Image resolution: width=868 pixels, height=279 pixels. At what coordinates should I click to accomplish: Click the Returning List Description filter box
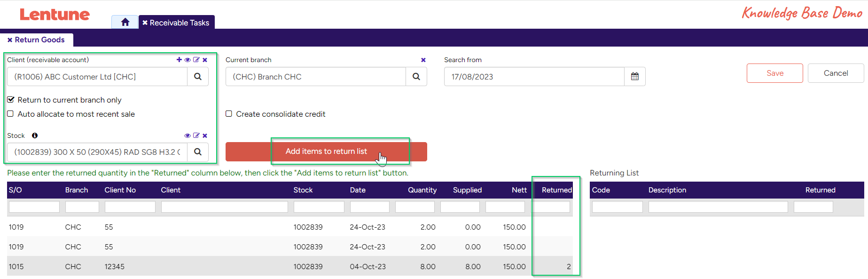point(718,207)
